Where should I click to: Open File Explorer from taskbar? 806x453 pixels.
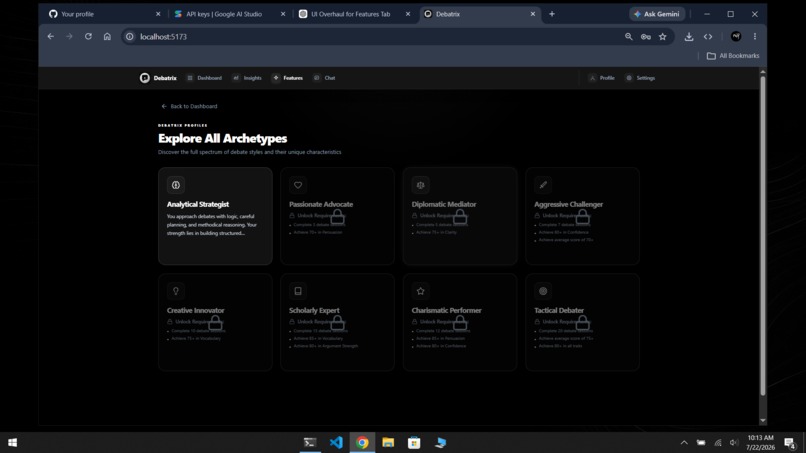click(388, 443)
